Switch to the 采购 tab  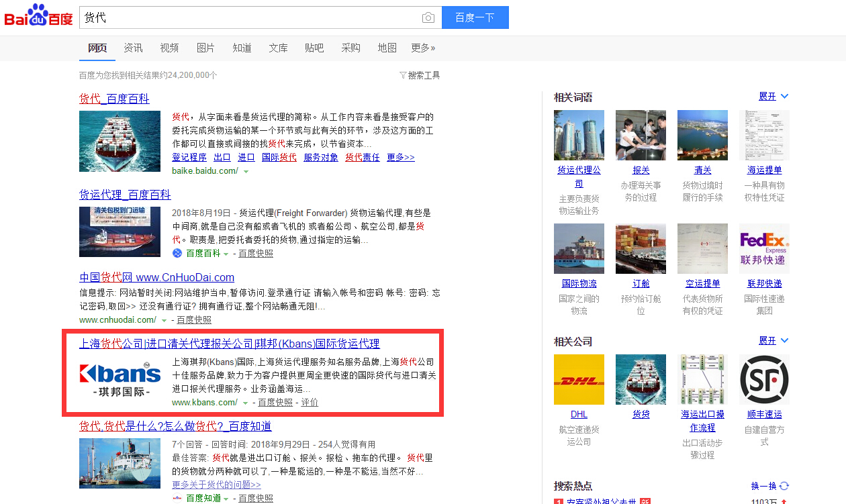coord(350,48)
